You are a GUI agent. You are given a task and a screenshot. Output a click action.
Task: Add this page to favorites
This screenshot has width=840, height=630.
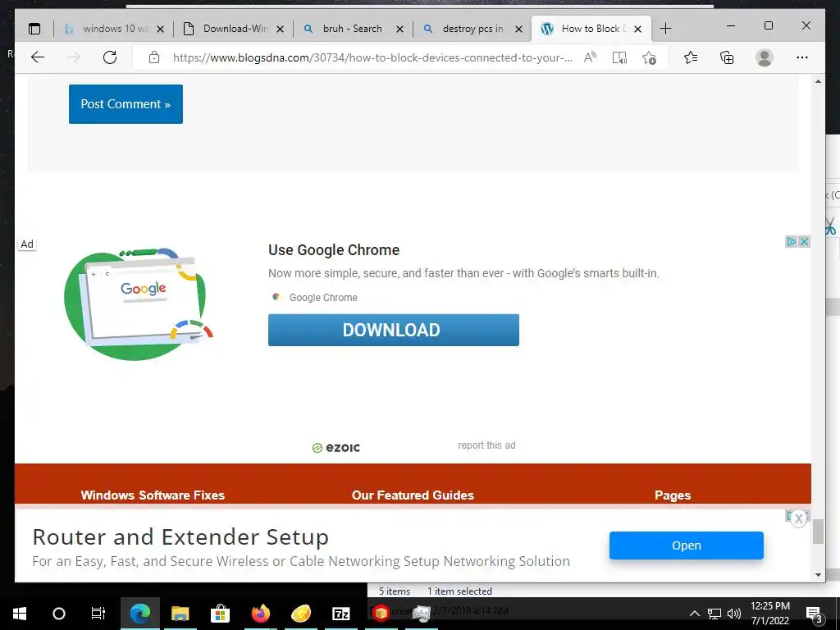coord(650,57)
